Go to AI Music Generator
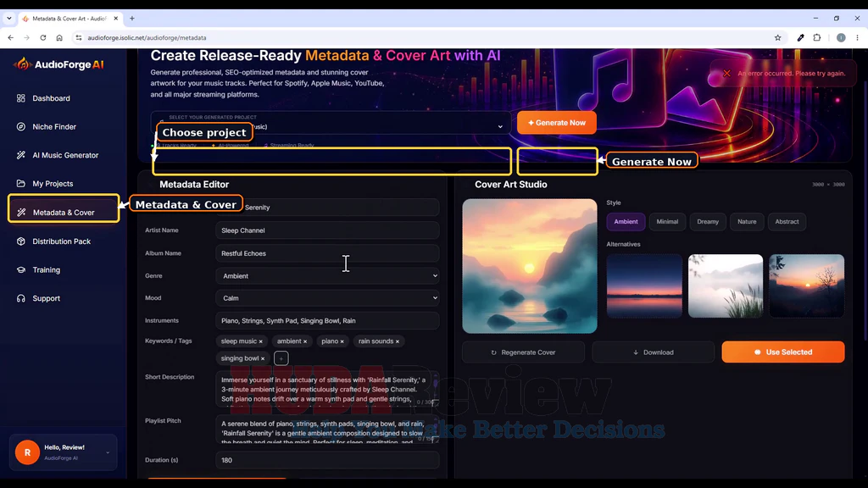This screenshot has width=868, height=488. pos(64,156)
